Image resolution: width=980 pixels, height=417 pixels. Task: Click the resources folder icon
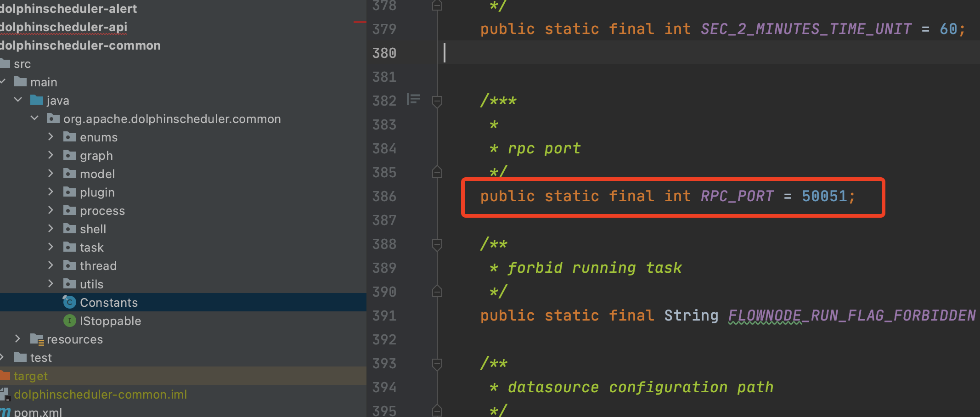coord(38,339)
